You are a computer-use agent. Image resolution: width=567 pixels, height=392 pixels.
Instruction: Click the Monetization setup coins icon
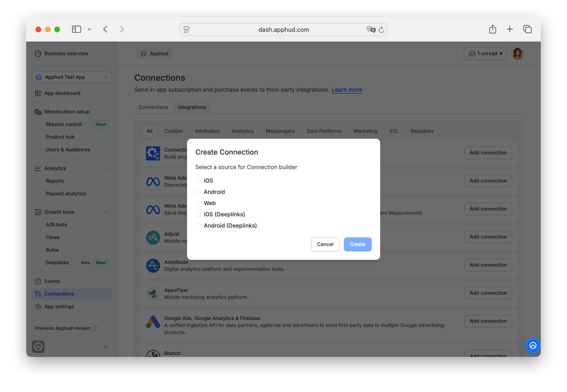[38, 112]
